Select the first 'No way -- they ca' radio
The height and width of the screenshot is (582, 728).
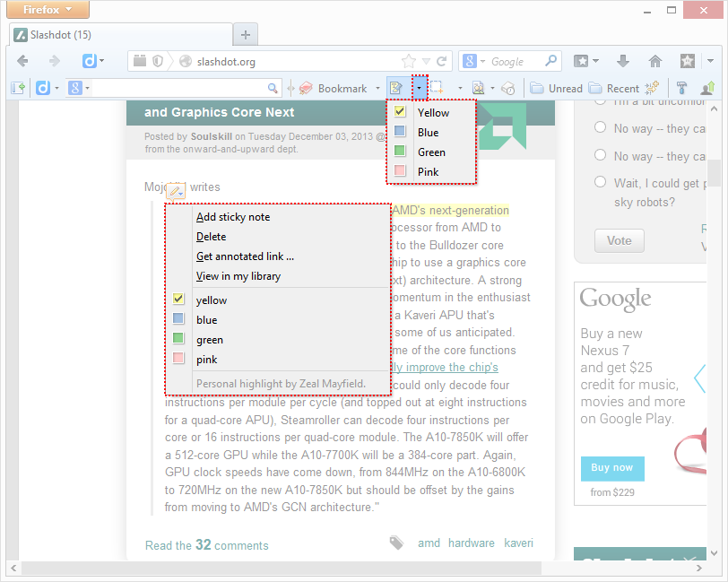click(x=601, y=127)
